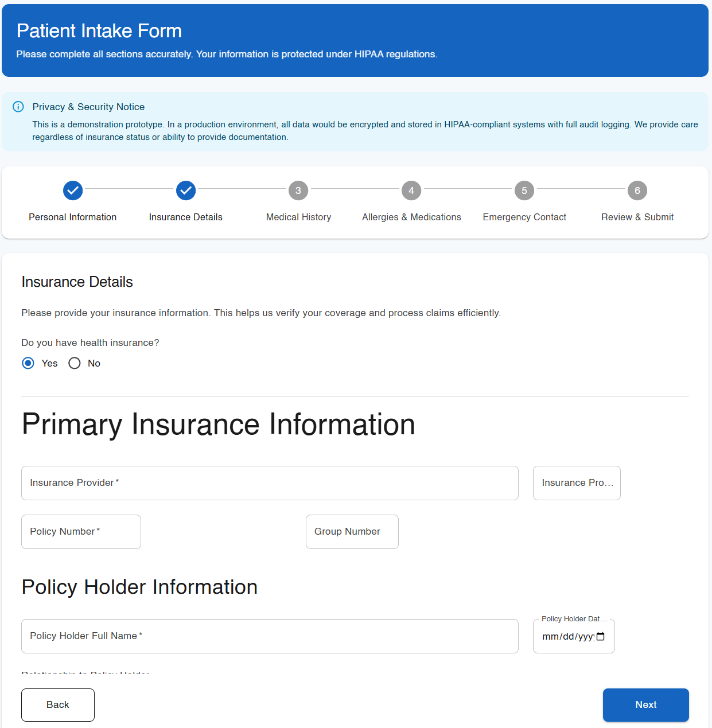Select Yes for health insurance
This screenshot has height=728, width=712.
(28, 363)
